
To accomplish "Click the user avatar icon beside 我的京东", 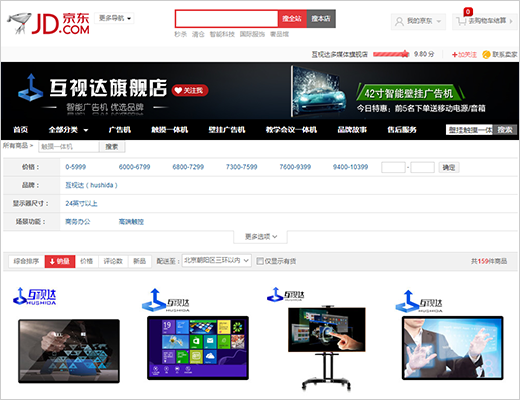I will click(399, 21).
